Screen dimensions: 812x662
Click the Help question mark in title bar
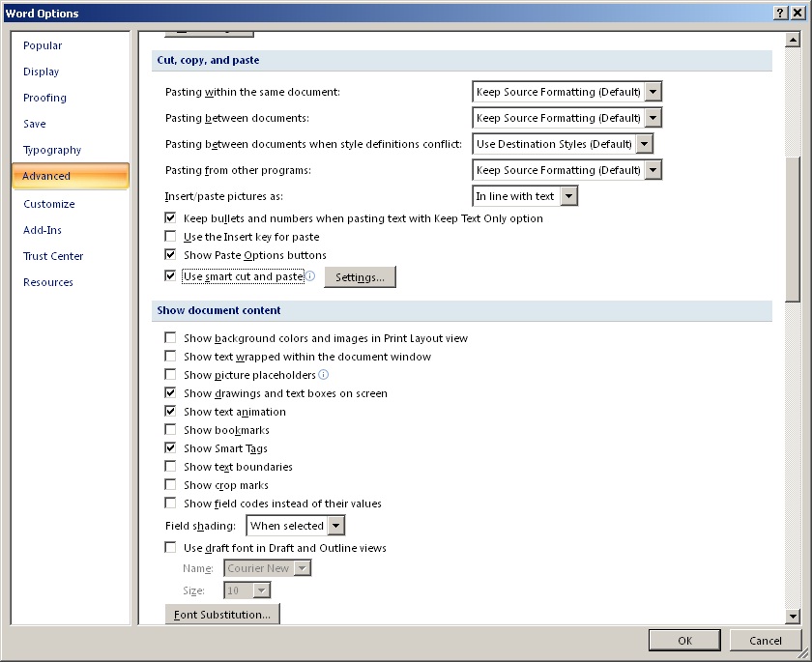click(x=780, y=13)
